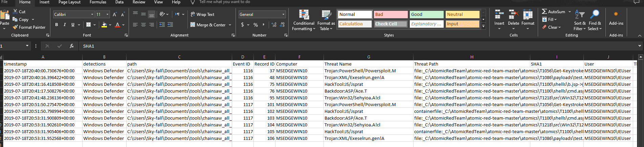The width and height of the screenshot is (644, 147).
Task: Open Conditional Formatting menu
Action: pyautogui.click(x=304, y=20)
